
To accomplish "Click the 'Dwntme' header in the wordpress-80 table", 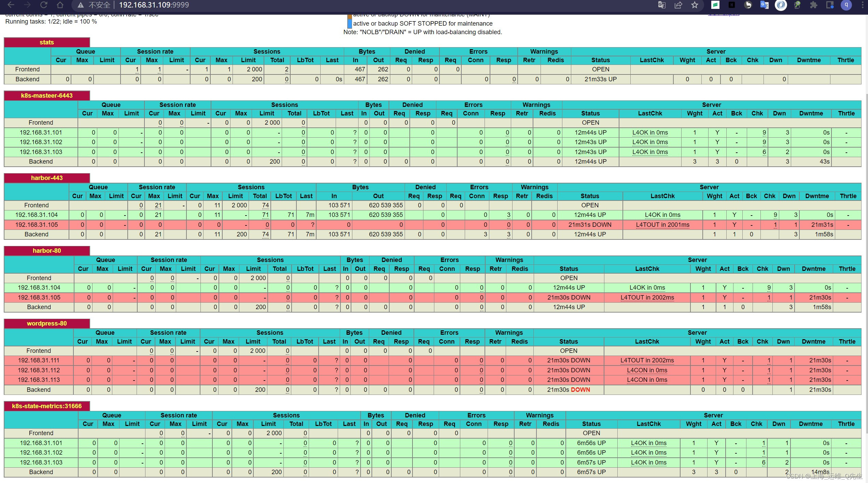I will point(814,342).
